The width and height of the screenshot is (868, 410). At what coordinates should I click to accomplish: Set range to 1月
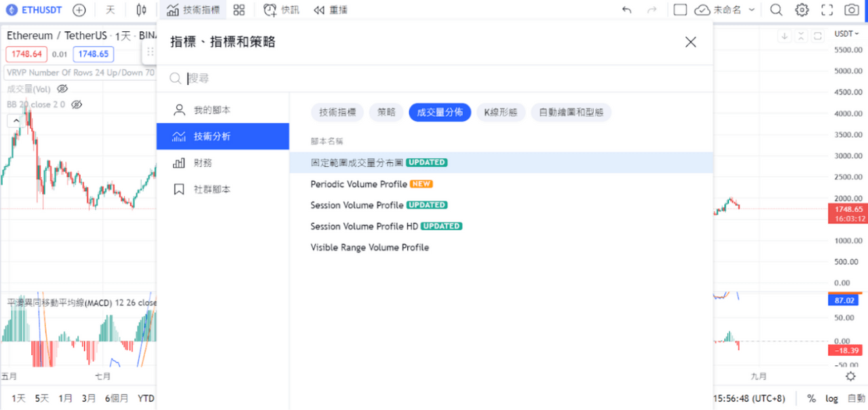click(x=65, y=398)
